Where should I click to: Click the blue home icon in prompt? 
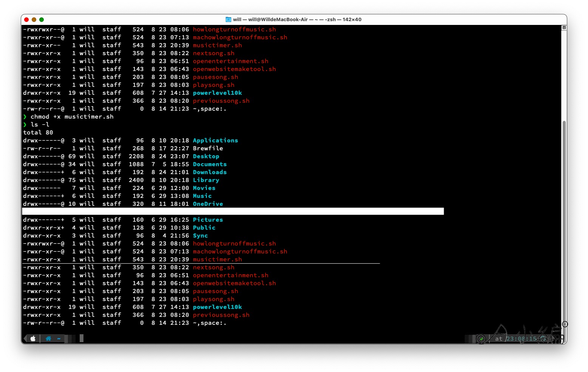[x=48, y=339]
